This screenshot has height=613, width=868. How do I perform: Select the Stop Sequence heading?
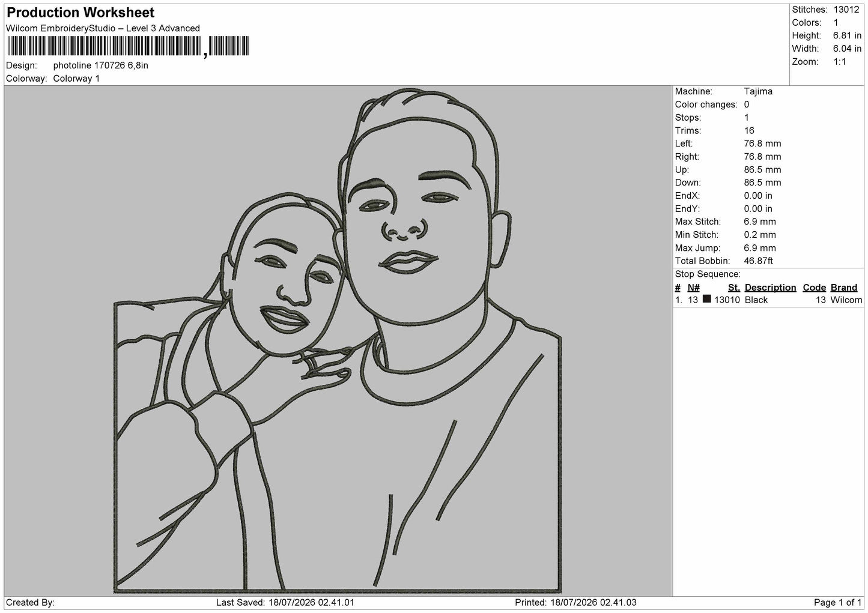pyautogui.click(x=708, y=274)
